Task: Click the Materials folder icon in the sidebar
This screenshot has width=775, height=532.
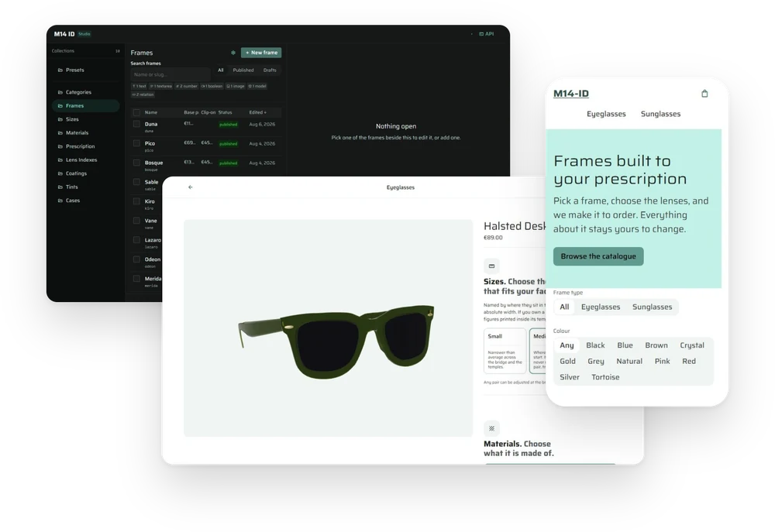Action: point(60,133)
